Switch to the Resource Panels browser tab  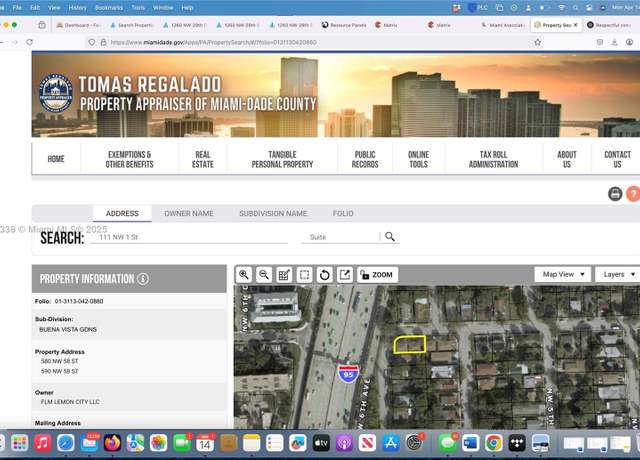pos(344,25)
